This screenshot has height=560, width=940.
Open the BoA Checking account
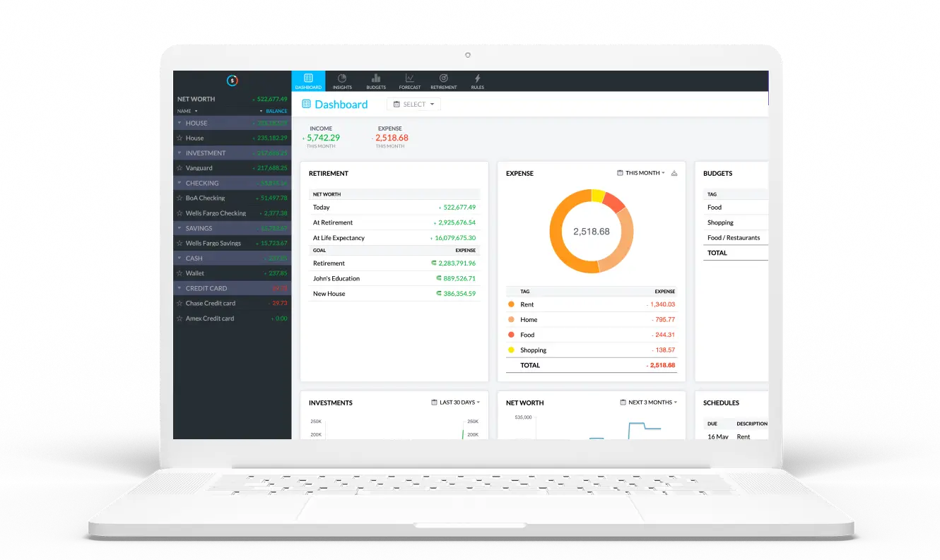pyautogui.click(x=232, y=198)
